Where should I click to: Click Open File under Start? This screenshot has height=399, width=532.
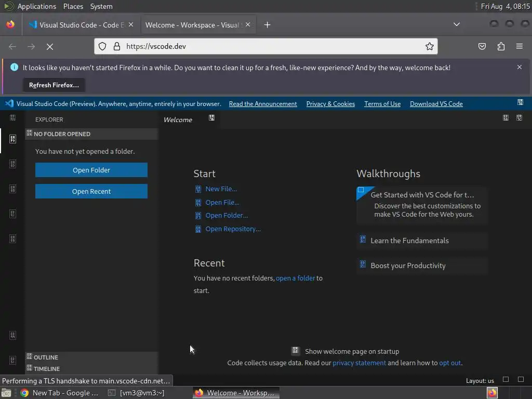[x=222, y=202]
